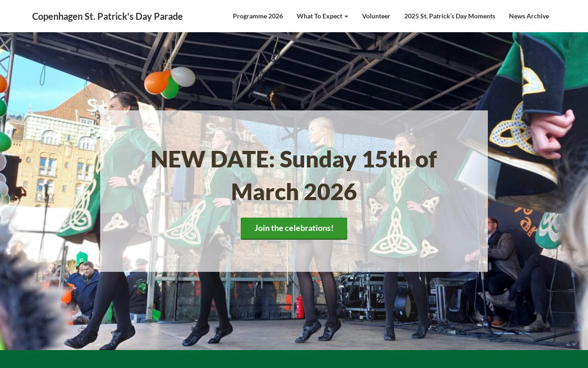Expand the caret next to What To Expect

coord(346,17)
